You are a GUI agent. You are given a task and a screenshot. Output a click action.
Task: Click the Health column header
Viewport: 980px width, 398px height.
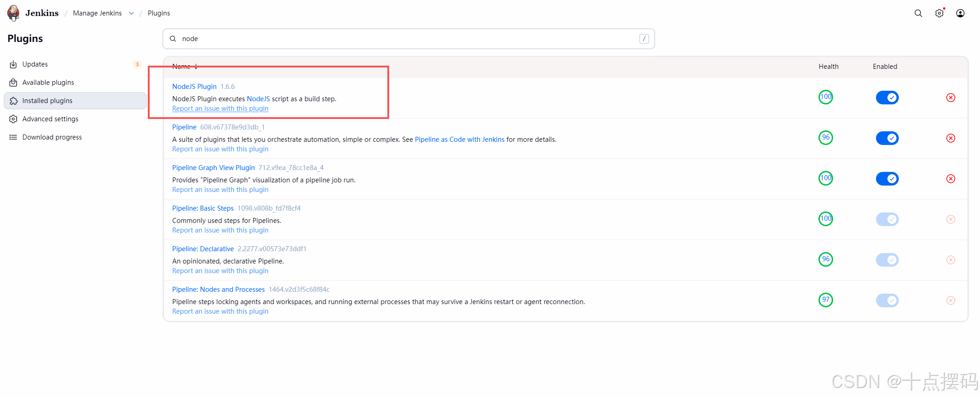coord(829,67)
